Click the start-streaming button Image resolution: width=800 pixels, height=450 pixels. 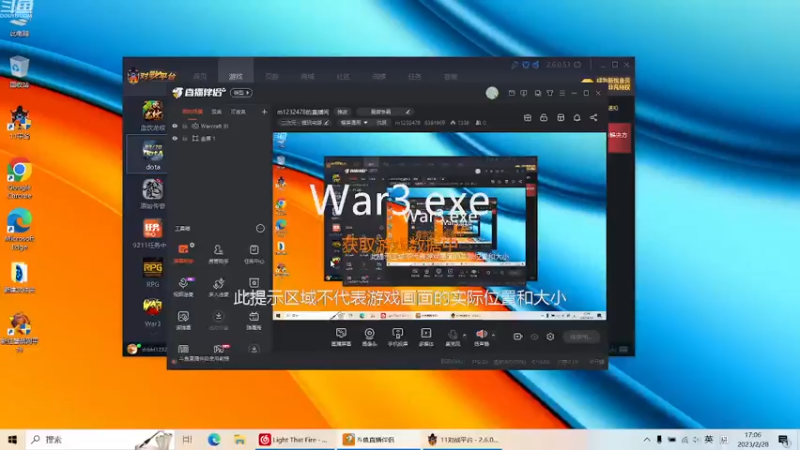point(582,337)
